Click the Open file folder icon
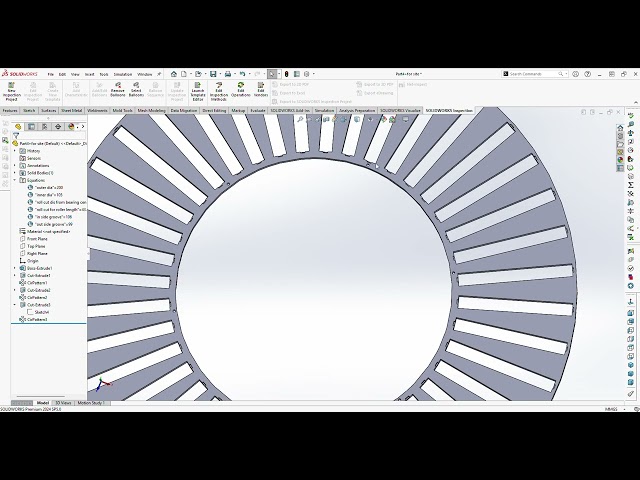 coord(198,74)
